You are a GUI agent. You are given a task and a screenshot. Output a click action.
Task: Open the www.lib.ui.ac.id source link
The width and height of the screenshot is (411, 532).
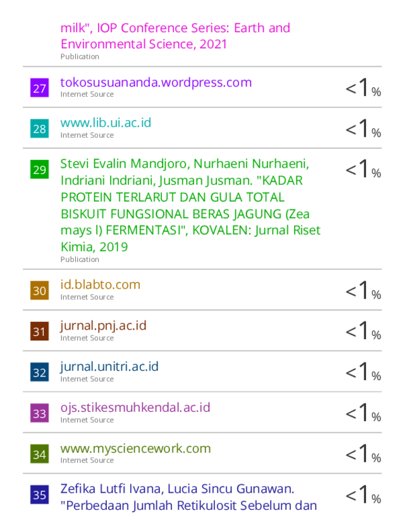(x=106, y=123)
